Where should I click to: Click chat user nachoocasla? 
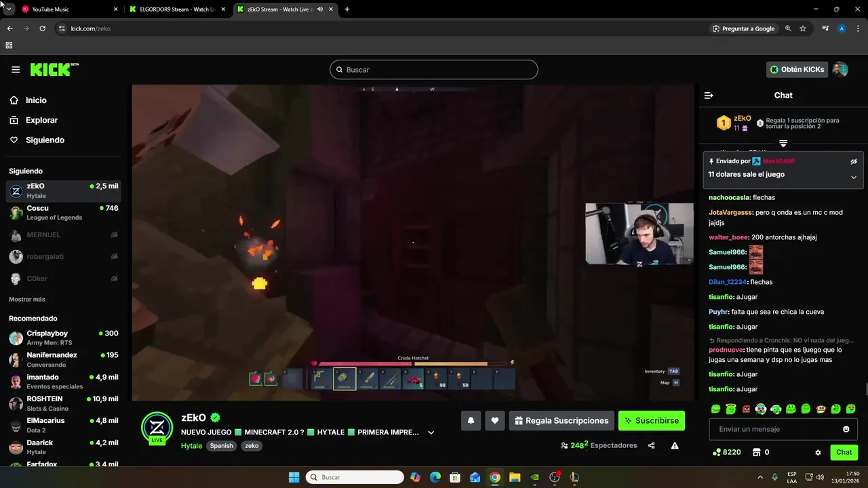(x=729, y=197)
